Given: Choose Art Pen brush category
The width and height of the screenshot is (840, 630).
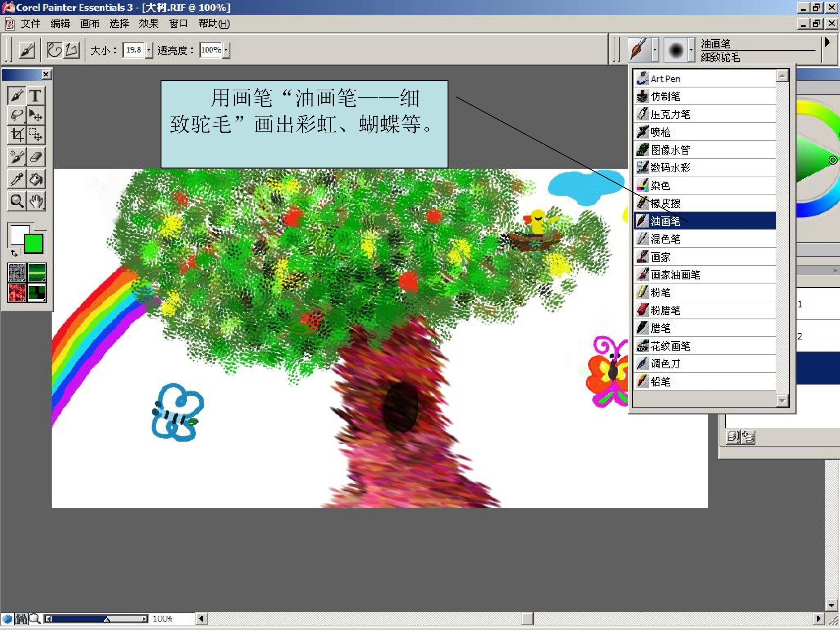Looking at the screenshot, I should coord(705,79).
